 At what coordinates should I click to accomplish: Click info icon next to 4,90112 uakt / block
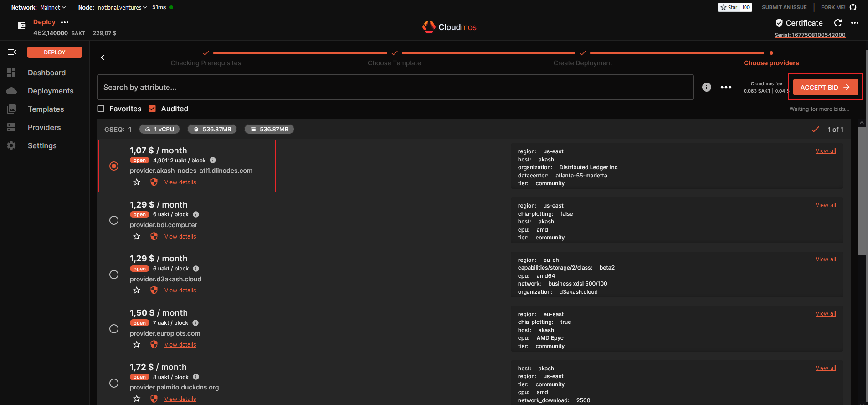pos(213,160)
